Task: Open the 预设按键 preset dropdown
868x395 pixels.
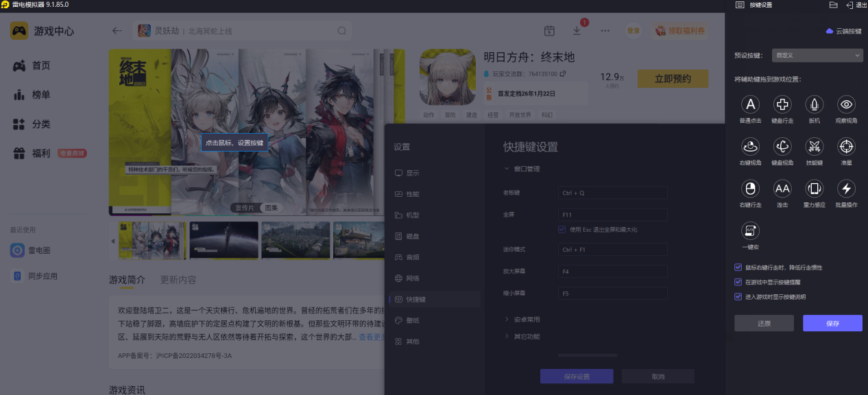Action: pos(817,55)
